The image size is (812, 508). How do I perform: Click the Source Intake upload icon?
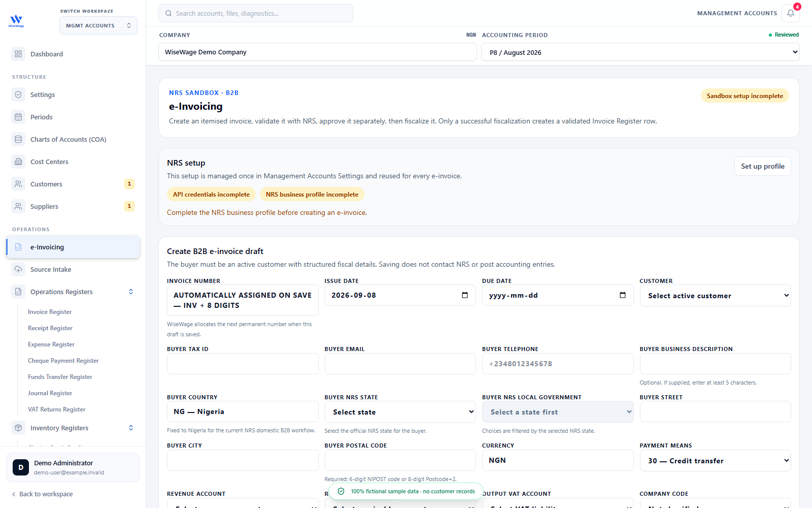click(18, 269)
